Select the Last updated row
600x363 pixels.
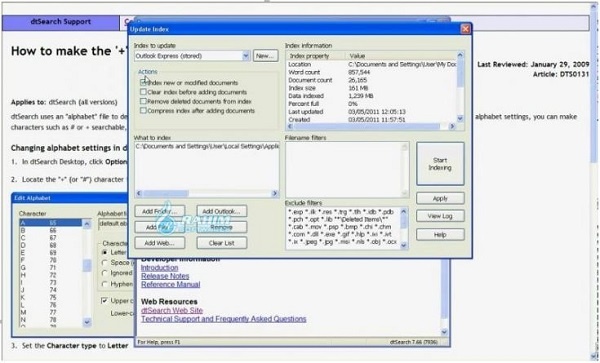(x=372, y=112)
